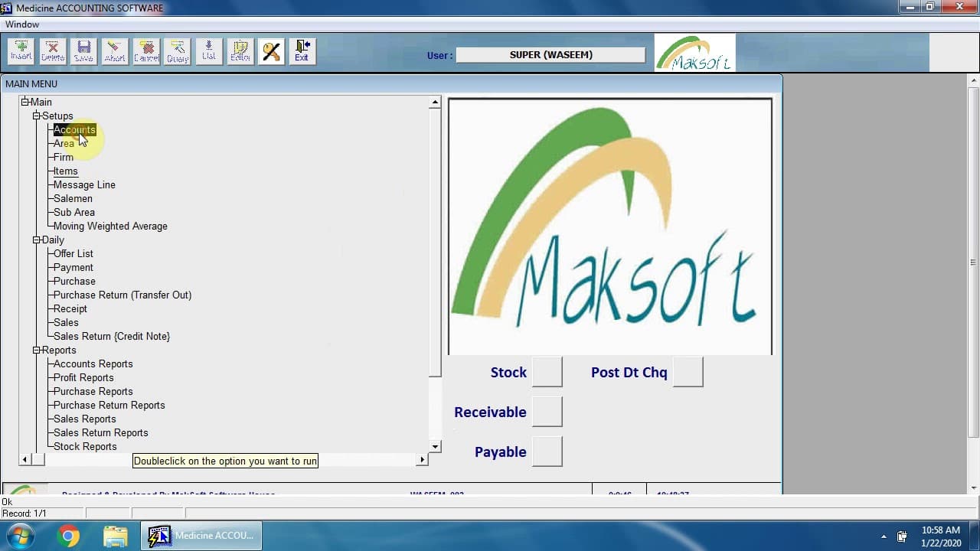Click the Editor toolbar icon
980x551 pixels.
point(240,51)
